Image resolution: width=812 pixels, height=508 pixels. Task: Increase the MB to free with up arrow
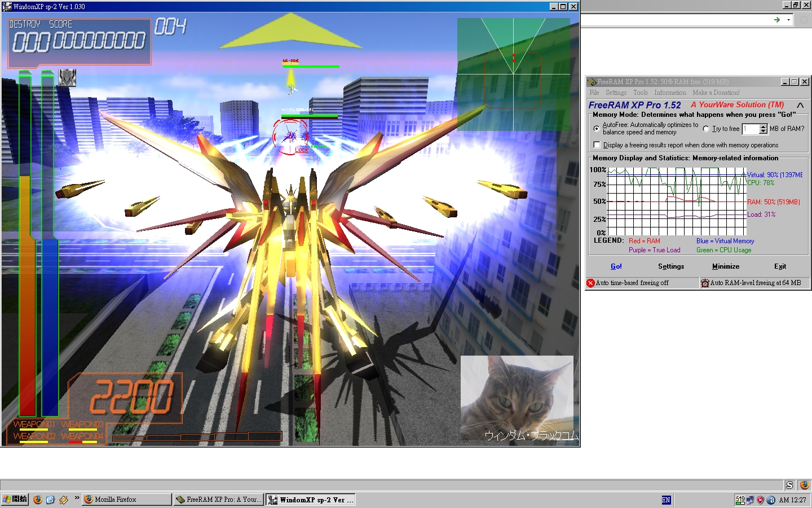tap(764, 126)
